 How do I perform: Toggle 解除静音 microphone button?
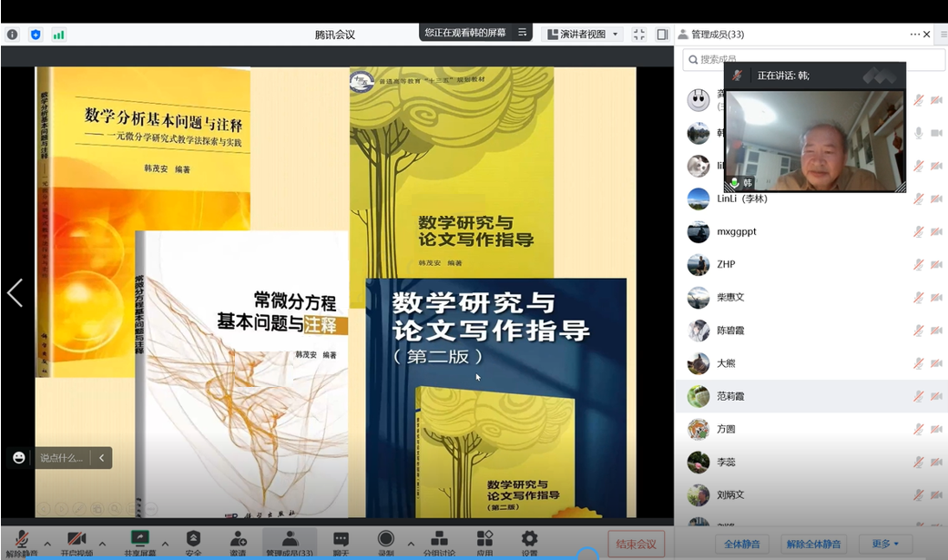coord(20,540)
